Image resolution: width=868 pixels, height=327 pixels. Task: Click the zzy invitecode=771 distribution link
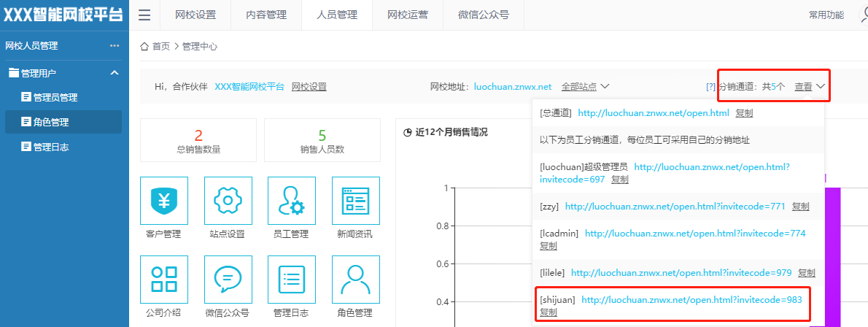(x=675, y=207)
